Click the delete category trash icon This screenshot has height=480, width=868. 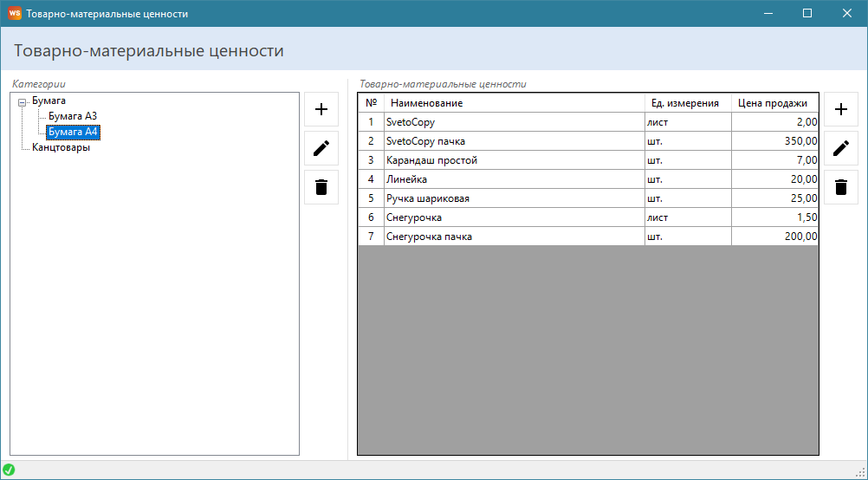(321, 187)
